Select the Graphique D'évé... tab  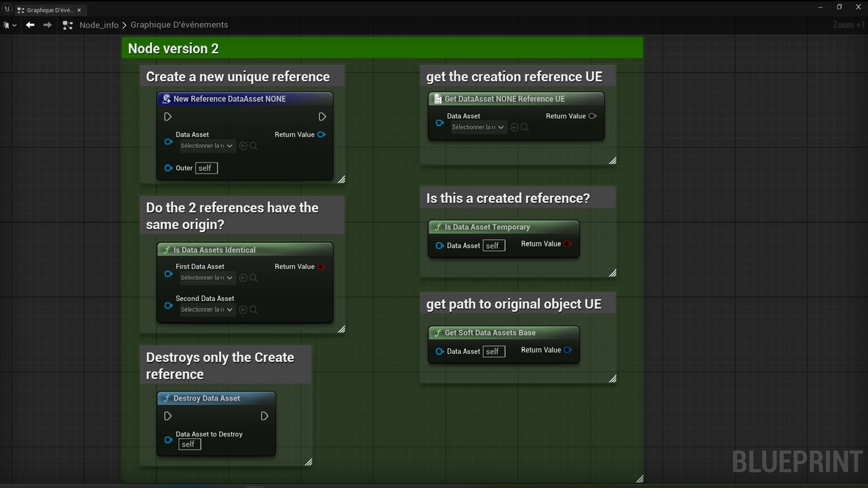point(50,10)
